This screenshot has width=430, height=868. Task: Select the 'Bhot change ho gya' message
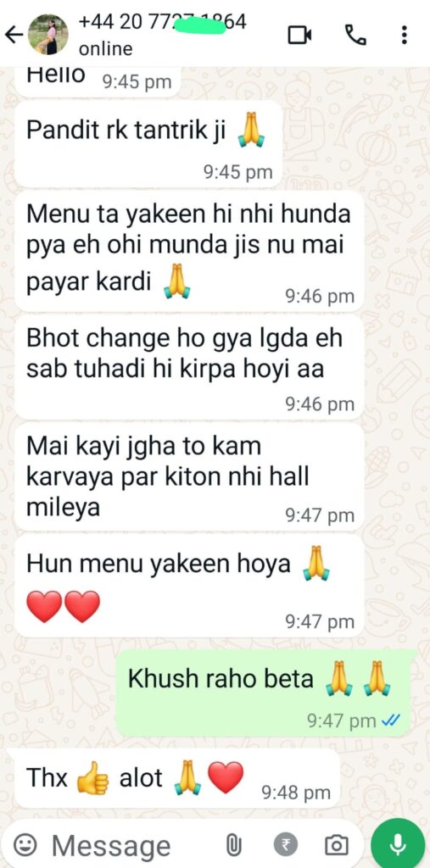click(x=189, y=367)
